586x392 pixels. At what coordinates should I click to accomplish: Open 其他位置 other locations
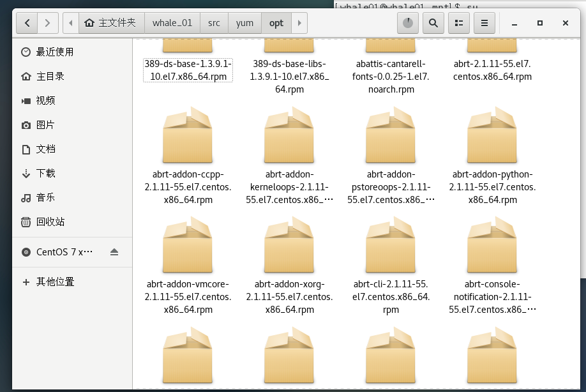[x=72, y=282]
